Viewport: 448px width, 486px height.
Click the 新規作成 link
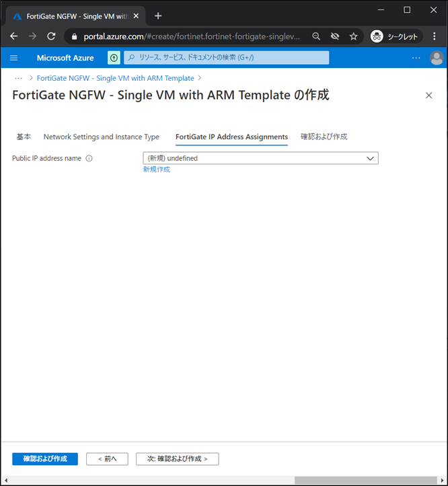(157, 169)
